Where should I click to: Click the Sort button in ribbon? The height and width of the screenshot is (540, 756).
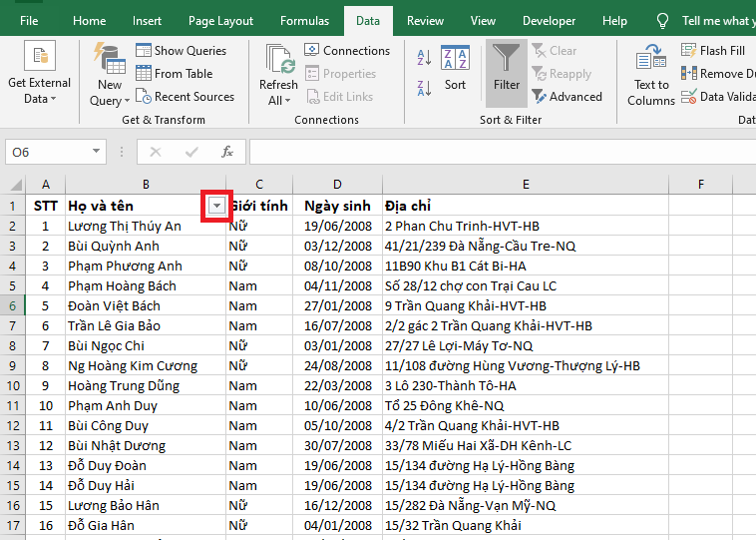pyautogui.click(x=455, y=68)
